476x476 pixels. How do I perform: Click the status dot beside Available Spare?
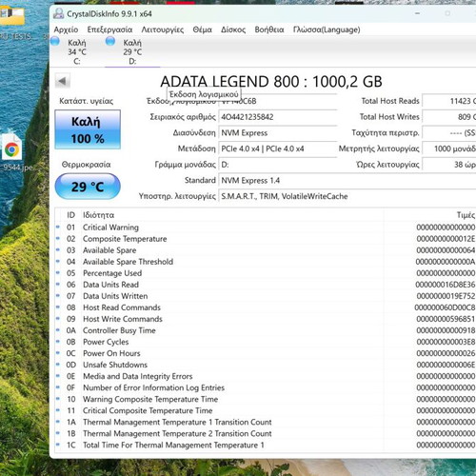pyautogui.click(x=58, y=249)
